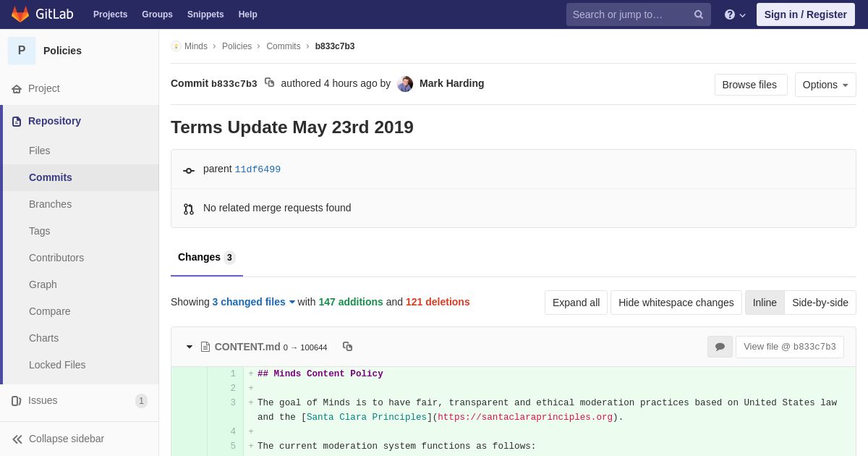Click diff line number 3

click(x=233, y=402)
